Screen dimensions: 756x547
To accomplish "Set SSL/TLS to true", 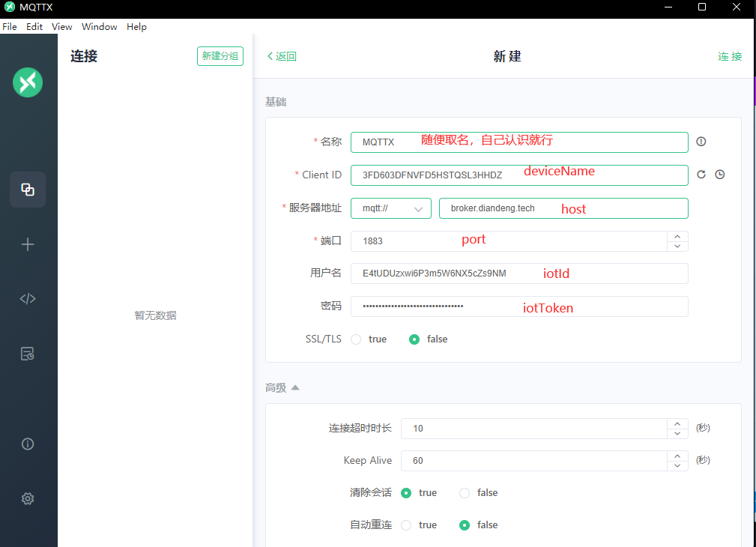I will (356, 339).
